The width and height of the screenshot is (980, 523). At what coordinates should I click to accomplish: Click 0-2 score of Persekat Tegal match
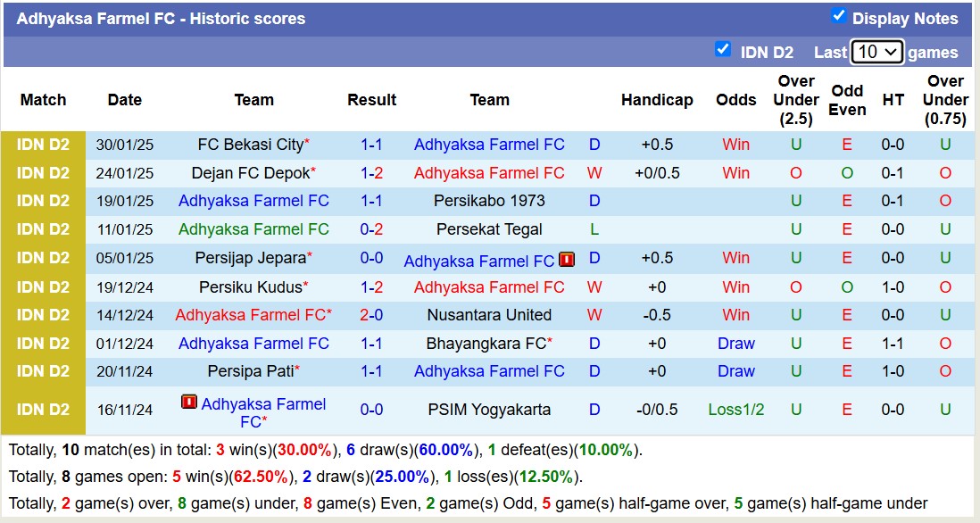point(371,229)
